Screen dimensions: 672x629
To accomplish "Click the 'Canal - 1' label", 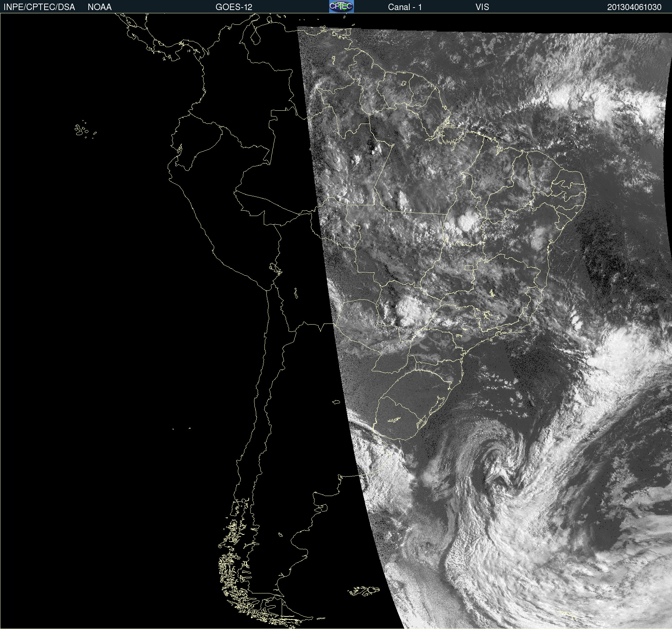I will (x=405, y=7).
